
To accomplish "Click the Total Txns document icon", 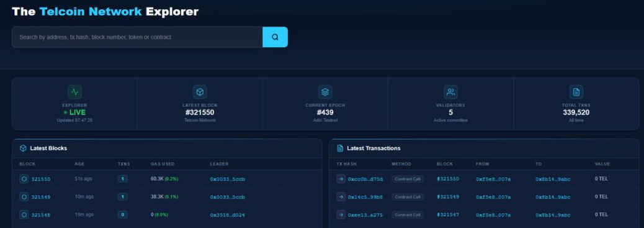I will tap(576, 92).
